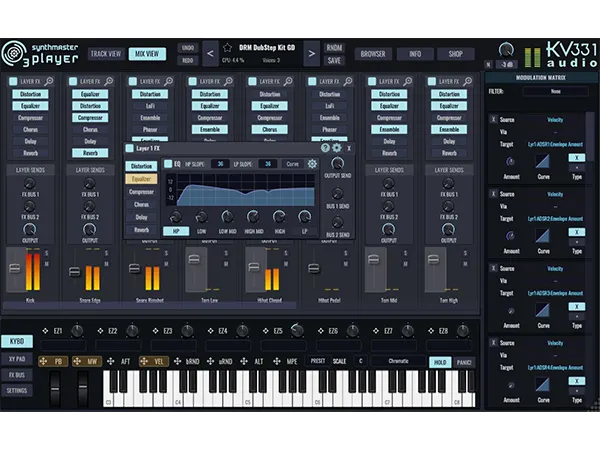Mark preset as favorite with star icon
Screen dimensions: 600x450
(x=227, y=48)
